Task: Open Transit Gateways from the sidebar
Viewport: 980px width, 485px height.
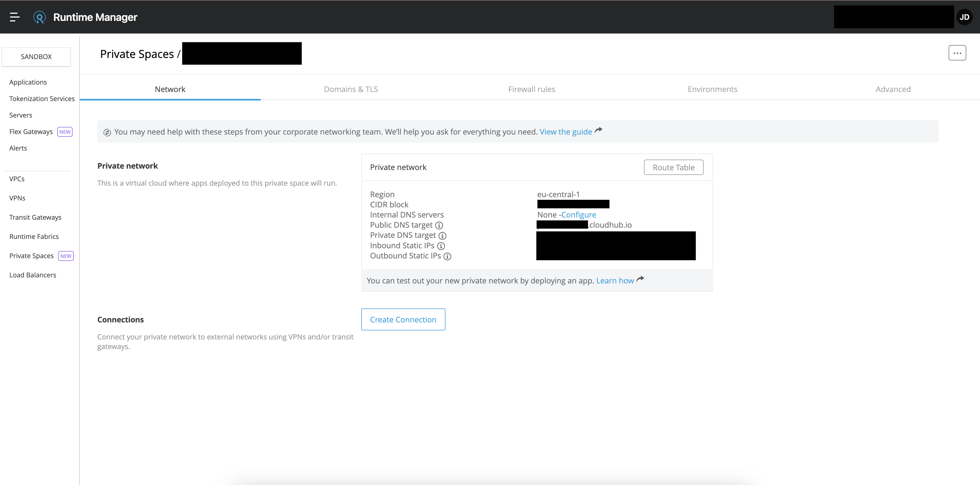Action: click(x=35, y=218)
